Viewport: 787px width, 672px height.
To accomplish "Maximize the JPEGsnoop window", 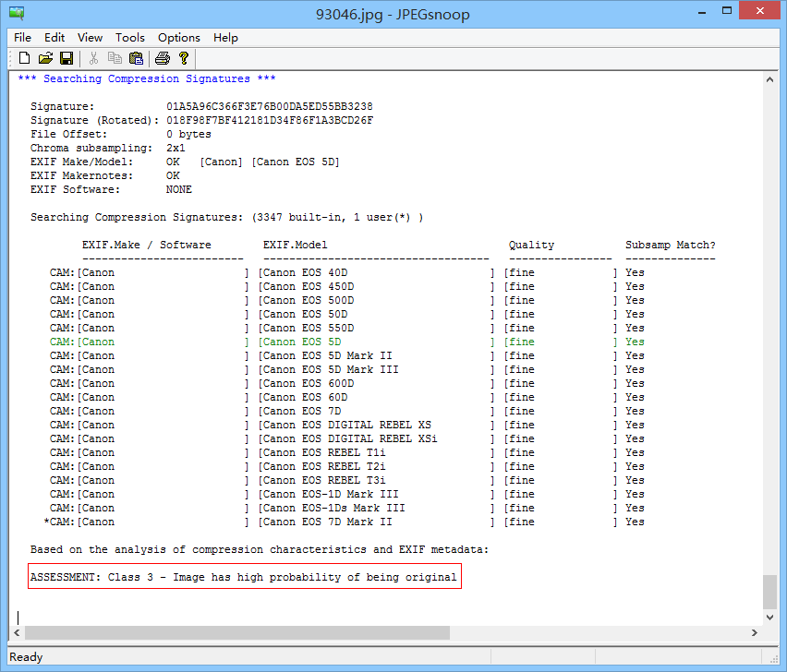I will coord(727,11).
